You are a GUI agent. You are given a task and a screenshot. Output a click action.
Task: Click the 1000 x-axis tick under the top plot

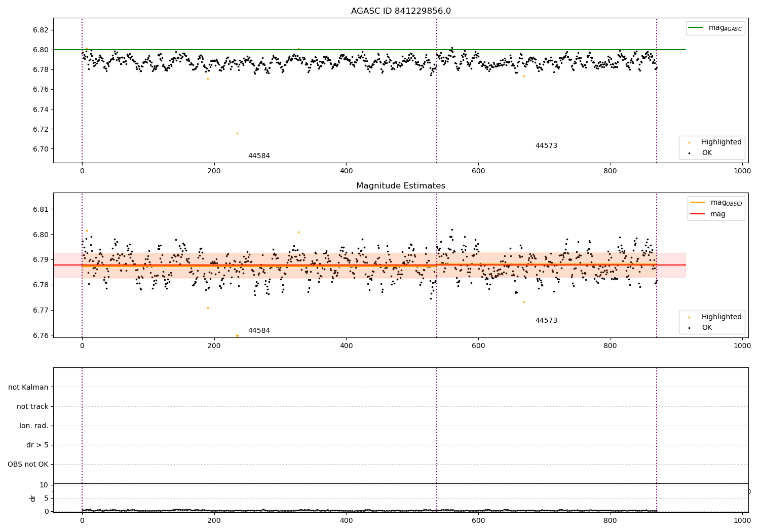(742, 171)
